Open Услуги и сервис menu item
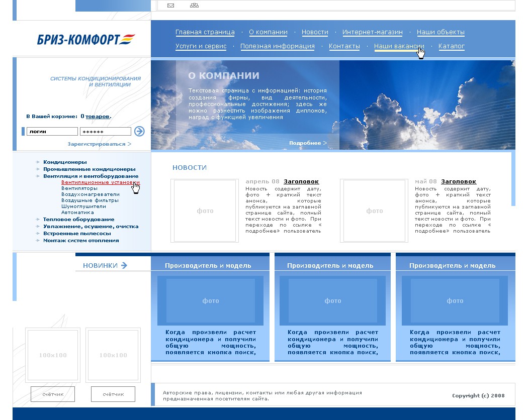 (x=201, y=46)
